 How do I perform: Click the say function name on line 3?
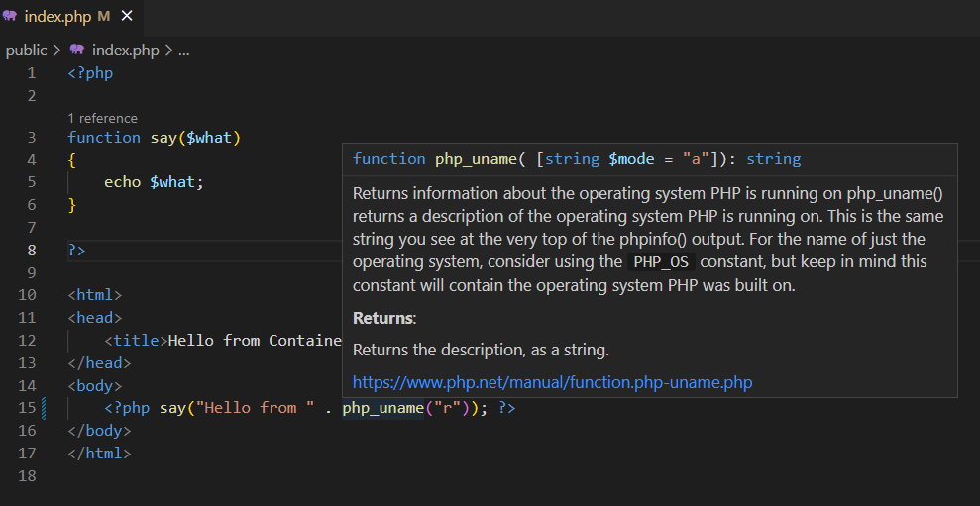point(163,138)
